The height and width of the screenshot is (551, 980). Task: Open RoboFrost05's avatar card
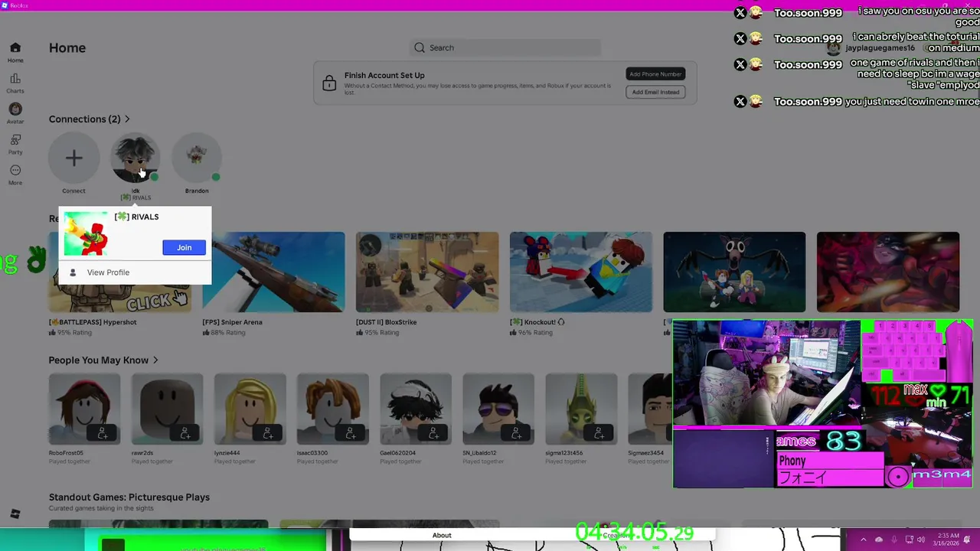click(x=84, y=409)
